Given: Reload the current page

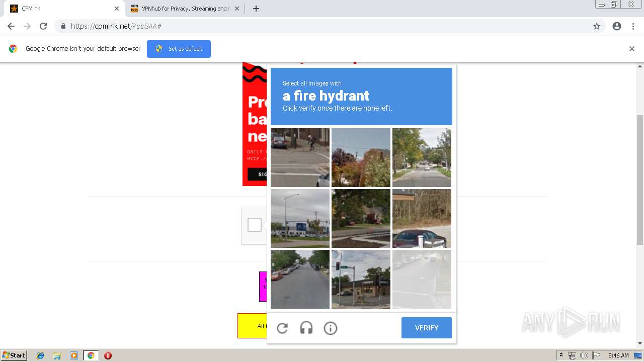Looking at the screenshot, I should [43, 26].
